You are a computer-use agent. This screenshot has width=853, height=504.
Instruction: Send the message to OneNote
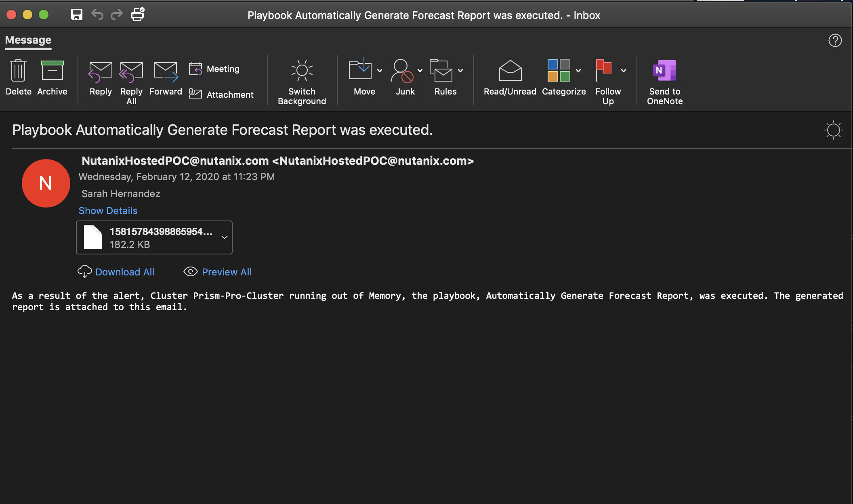point(665,82)
